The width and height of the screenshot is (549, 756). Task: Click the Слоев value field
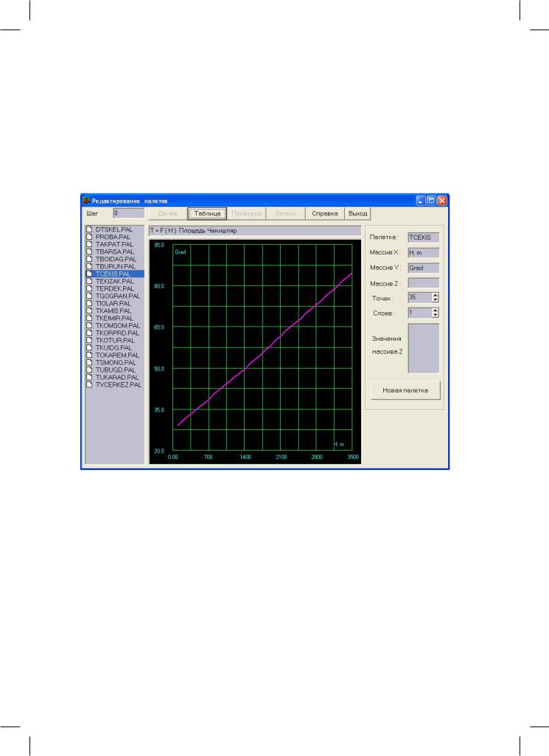click(419, 313)
